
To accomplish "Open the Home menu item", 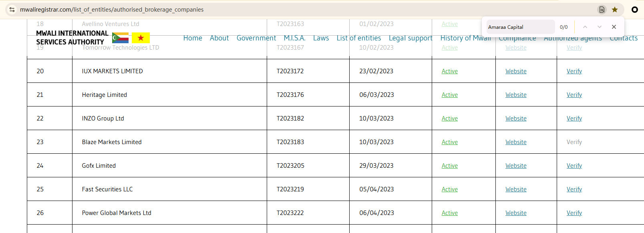I will coord(193,38).
